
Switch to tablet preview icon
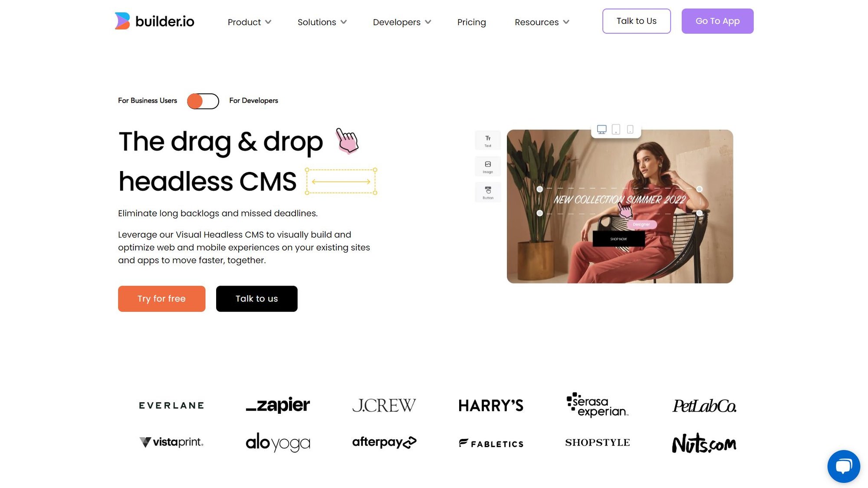(x=616, y=129)
